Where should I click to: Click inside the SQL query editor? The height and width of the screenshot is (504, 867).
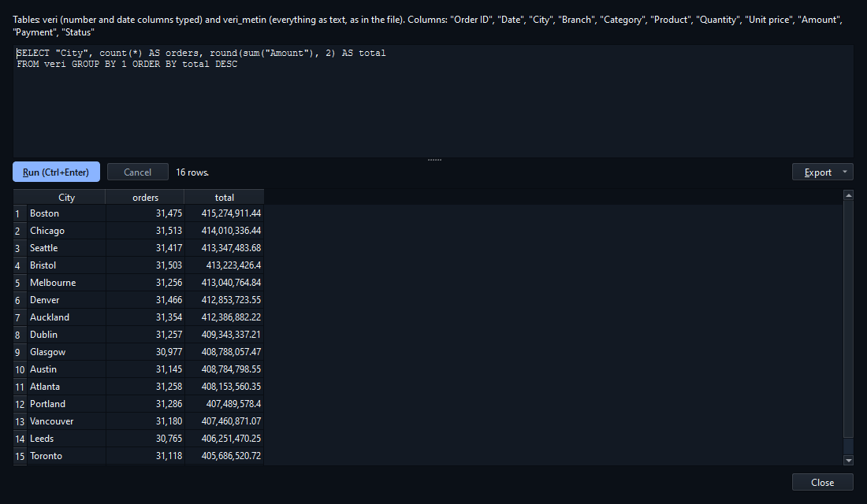pos(433,101)
